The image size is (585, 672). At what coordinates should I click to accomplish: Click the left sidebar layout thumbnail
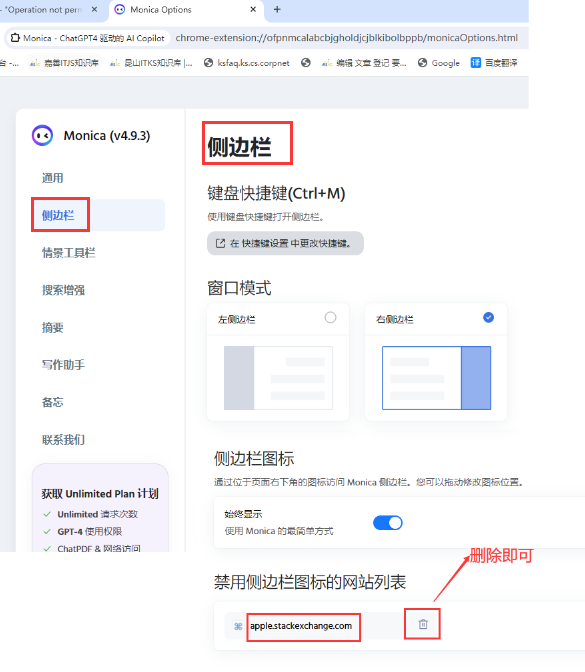pos(278,378)
